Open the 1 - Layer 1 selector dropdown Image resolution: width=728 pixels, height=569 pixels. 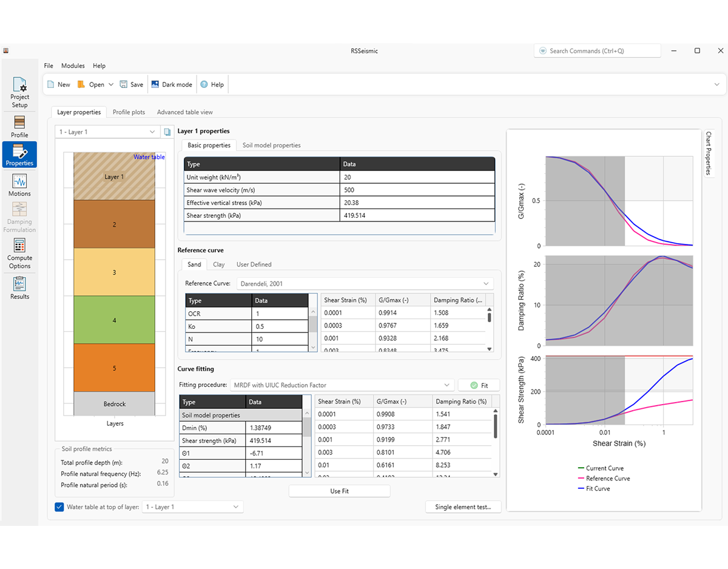click(x=152, y=132)
